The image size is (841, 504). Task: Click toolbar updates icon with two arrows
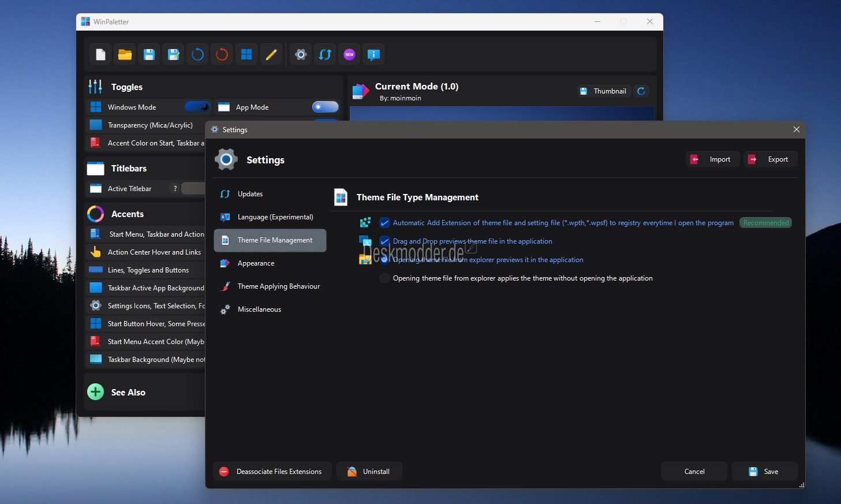(x=325, y=55)
